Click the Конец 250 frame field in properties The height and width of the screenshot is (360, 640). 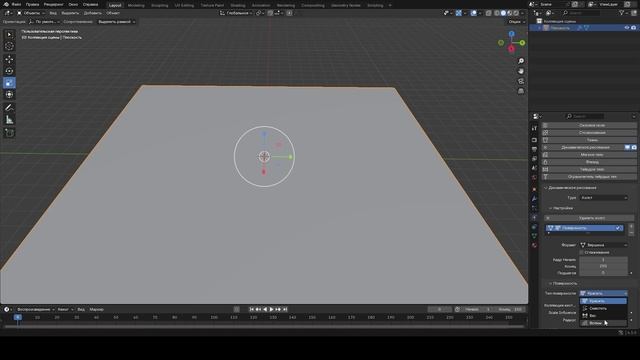pos(603,266)
